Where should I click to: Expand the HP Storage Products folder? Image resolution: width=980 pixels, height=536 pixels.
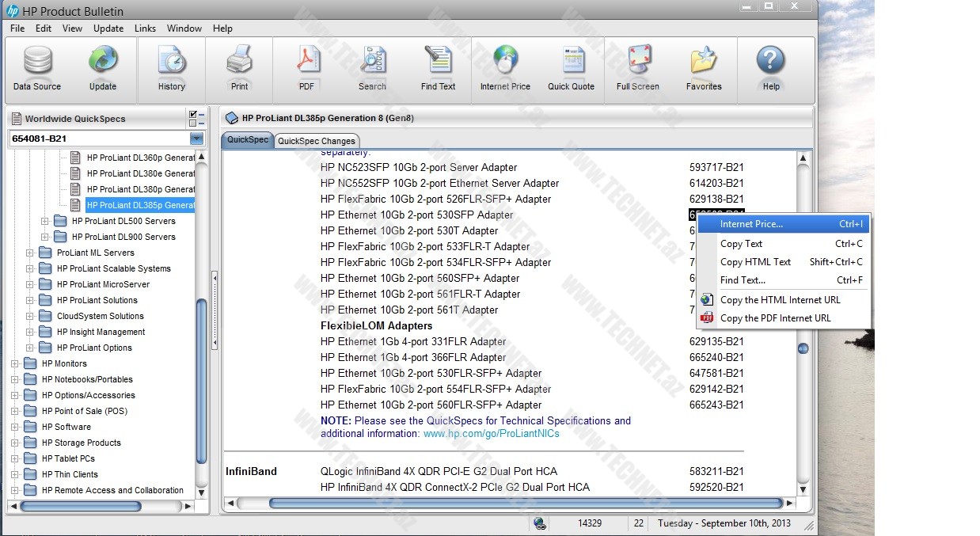tap(15, 443)
